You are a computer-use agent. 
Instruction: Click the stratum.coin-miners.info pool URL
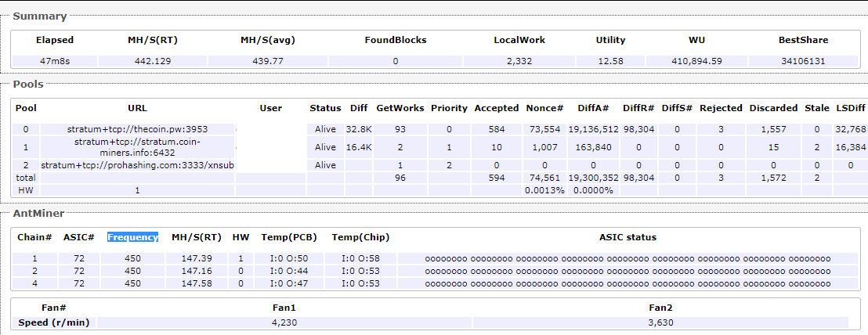[x=137, y=147]
